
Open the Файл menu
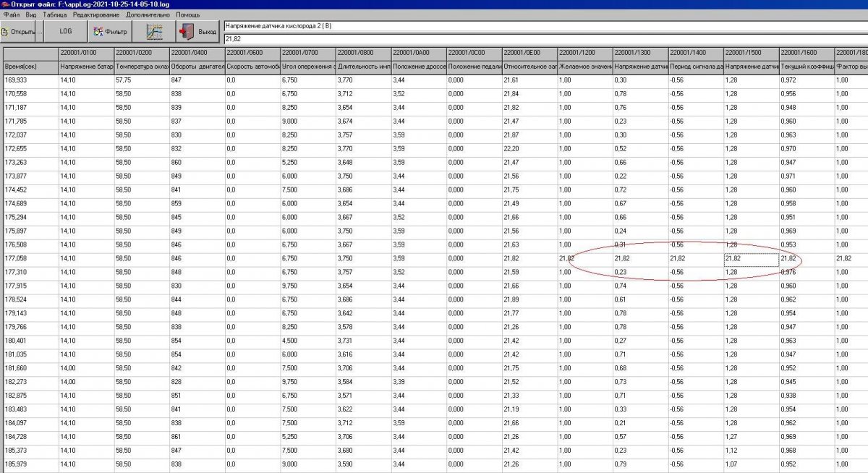coord(12,14)
